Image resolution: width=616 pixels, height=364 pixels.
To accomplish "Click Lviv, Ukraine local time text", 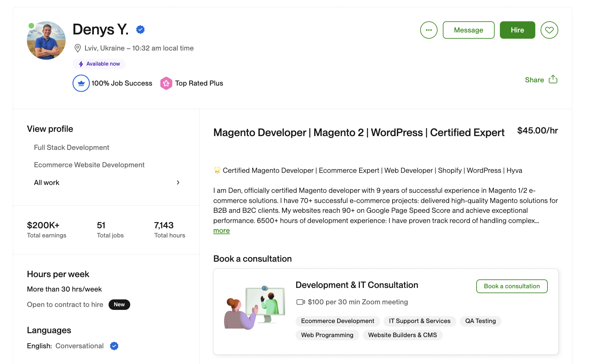I will pyautogui.click(x=139, y=48).
